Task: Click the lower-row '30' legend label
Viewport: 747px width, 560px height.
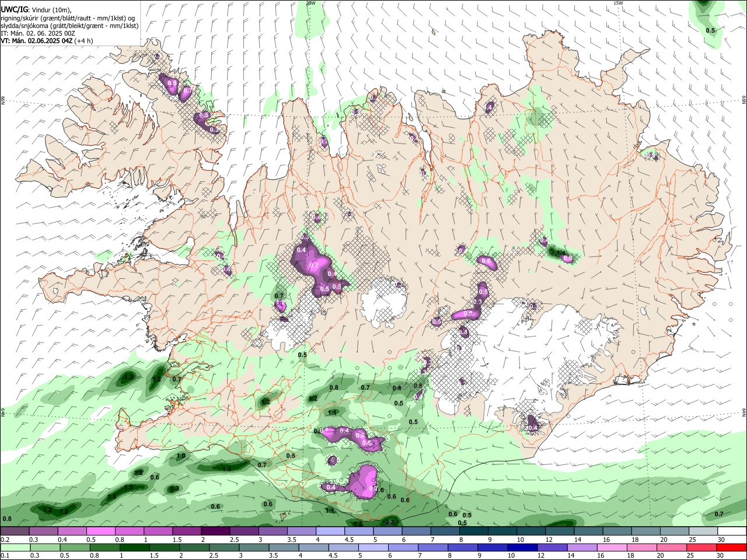Action: pyautogui.click(x=721, y=555)
